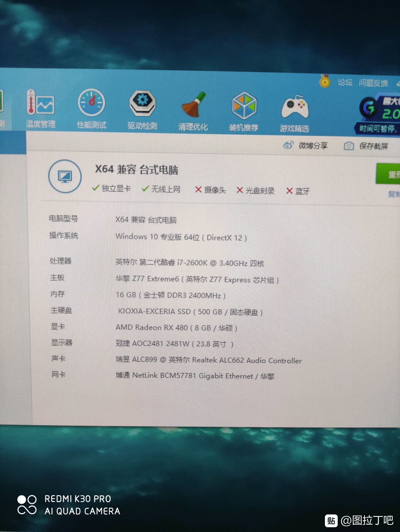Click the 声卡 row label
The height and width of the screenshot is (532, 400).
tap(58, 359)
